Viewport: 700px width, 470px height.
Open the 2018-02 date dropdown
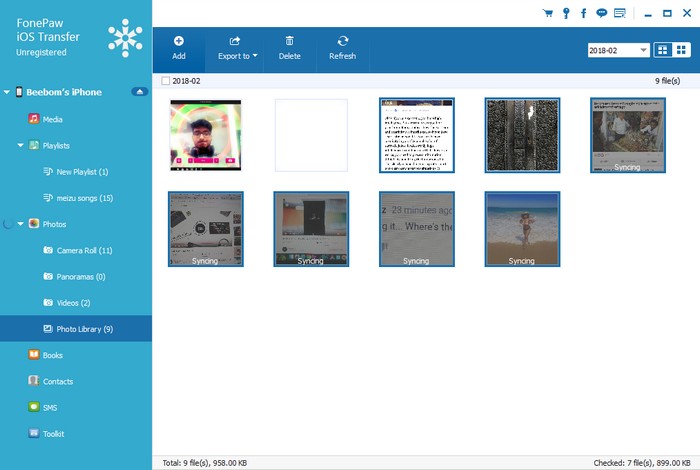point(642,50)
